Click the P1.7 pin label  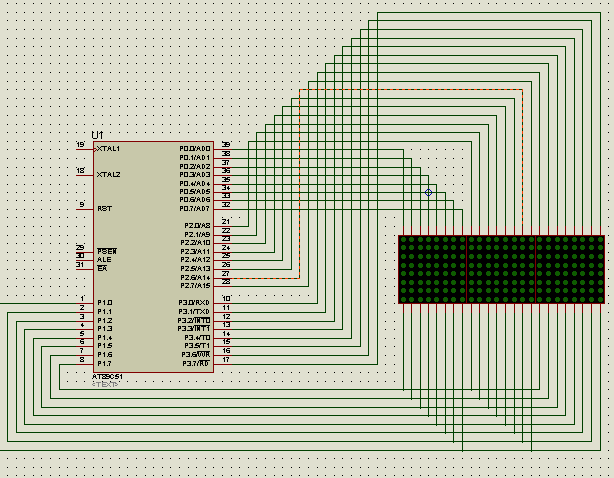[105, 364]
